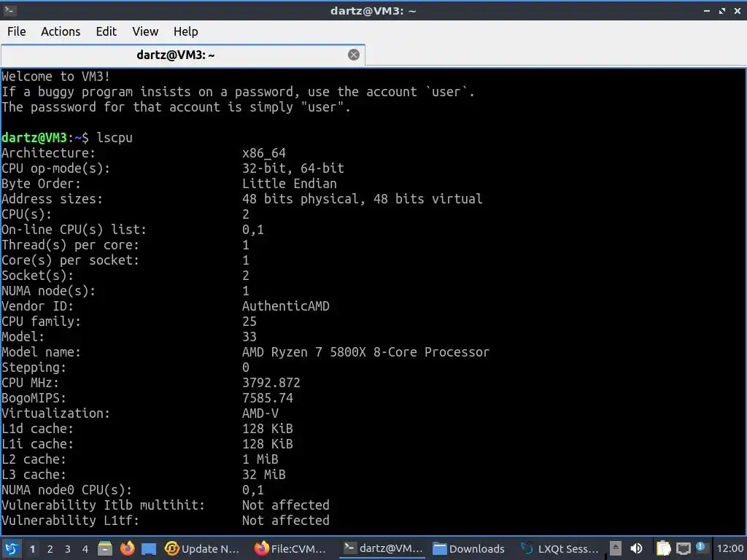Click the 32 MiB L3 cache value
The image size is (747, 560).
(x=264, y=474)
